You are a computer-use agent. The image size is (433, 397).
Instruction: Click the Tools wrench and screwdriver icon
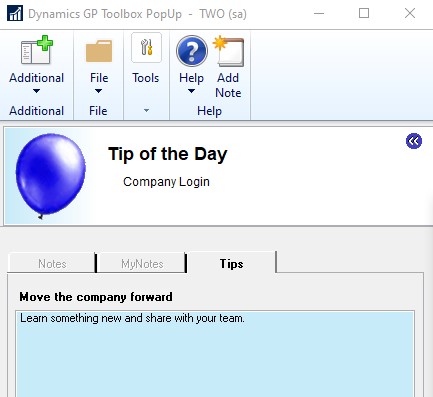(x=146, y=48)
